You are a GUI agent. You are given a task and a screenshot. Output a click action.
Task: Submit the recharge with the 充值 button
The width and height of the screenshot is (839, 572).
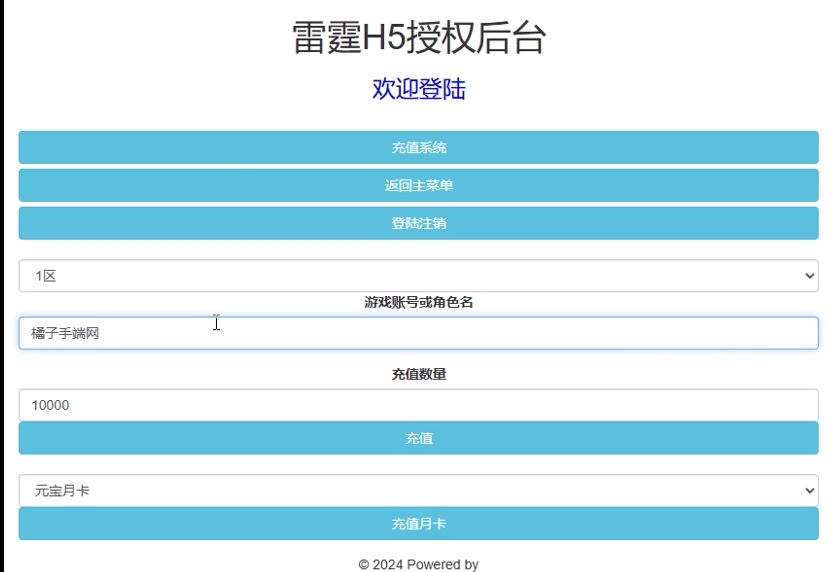point(418,438)
